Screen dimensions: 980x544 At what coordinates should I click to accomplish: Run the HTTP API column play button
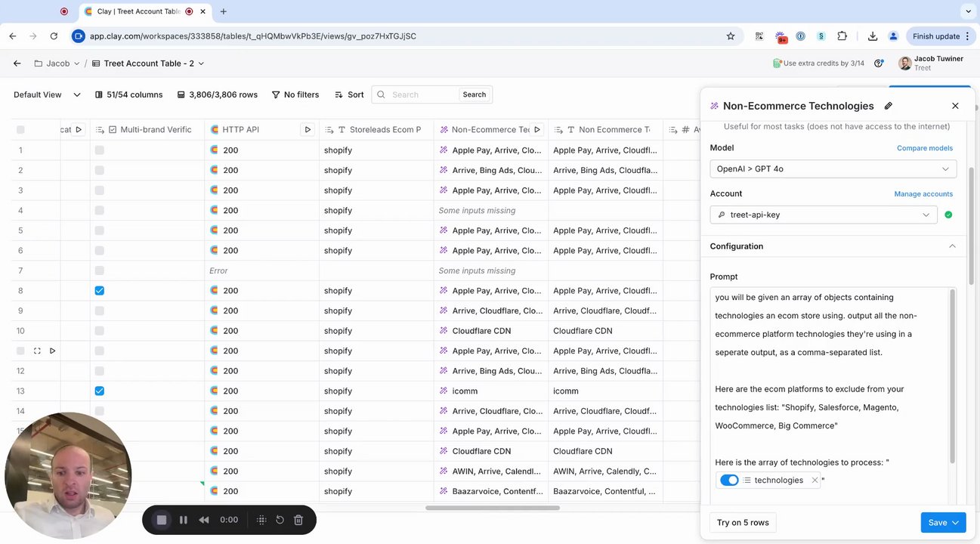tap(308, 130)
